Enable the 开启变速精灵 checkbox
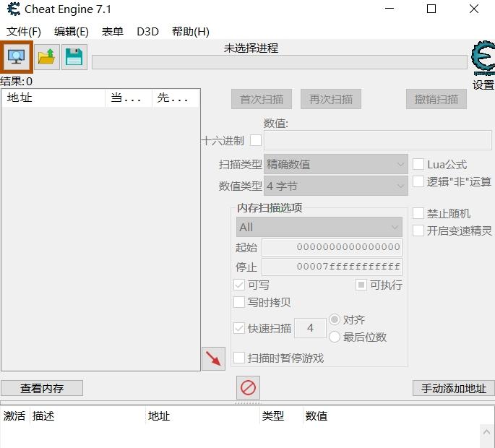 click(x=418, y=231)
